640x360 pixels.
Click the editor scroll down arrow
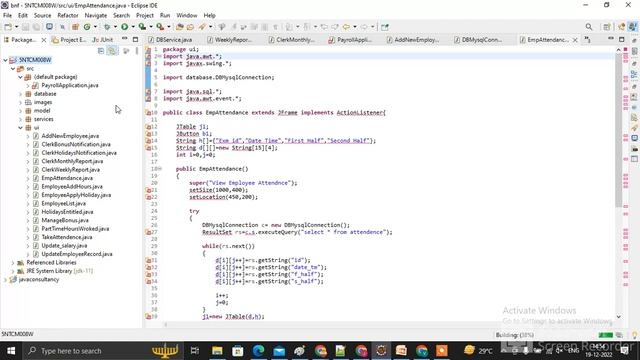[618, 317]
